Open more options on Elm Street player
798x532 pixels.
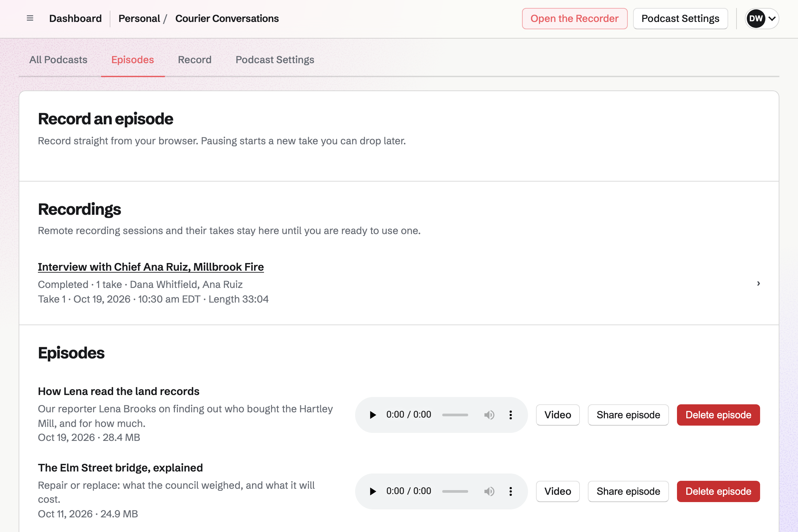(511, 491)
